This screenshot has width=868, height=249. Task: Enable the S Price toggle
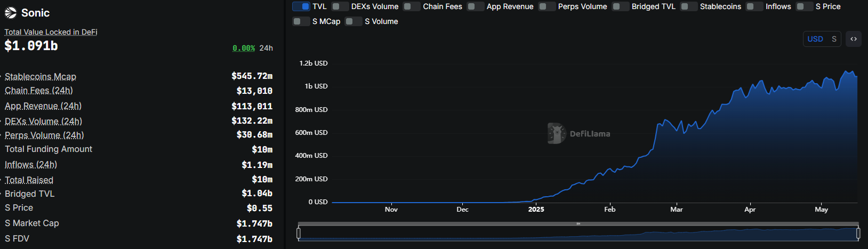805,6
